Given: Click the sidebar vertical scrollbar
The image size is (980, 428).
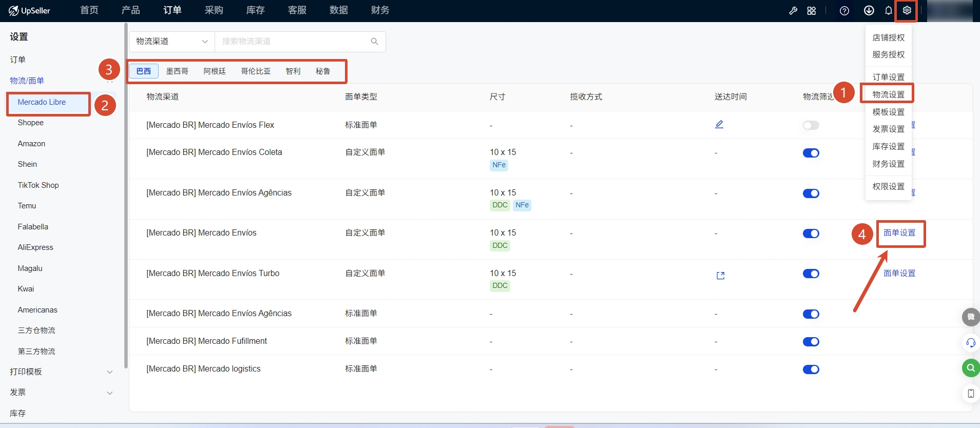Looking at the screenshot, I should pyautogui.click(x=126, y=195).
